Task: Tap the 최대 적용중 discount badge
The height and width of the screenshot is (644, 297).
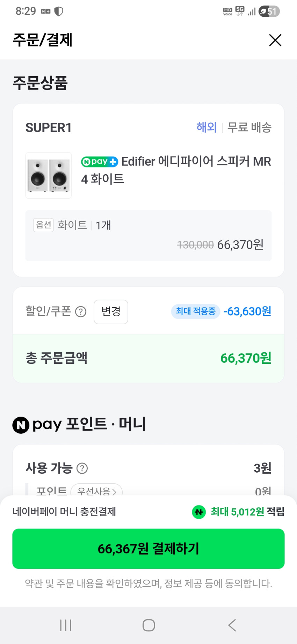Action: click(x=195, y=311)
